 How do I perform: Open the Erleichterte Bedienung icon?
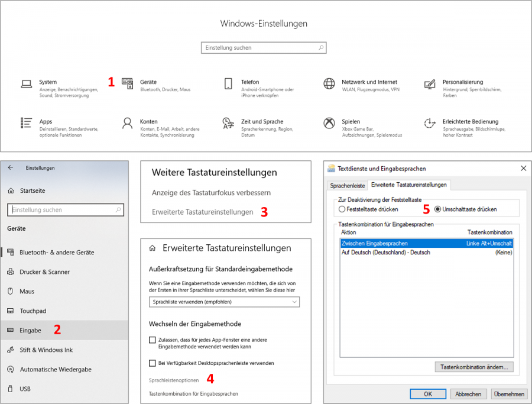coord(430,123)
